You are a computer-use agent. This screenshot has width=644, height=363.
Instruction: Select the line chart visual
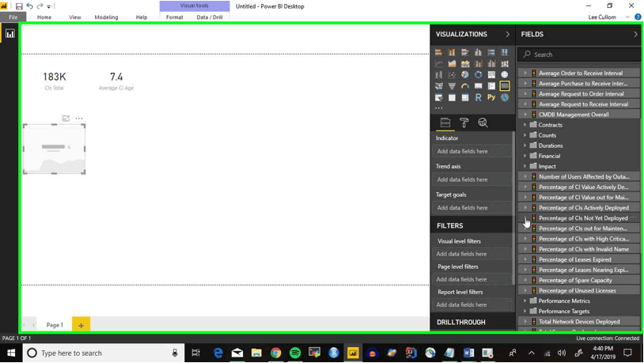coord(438,63)
